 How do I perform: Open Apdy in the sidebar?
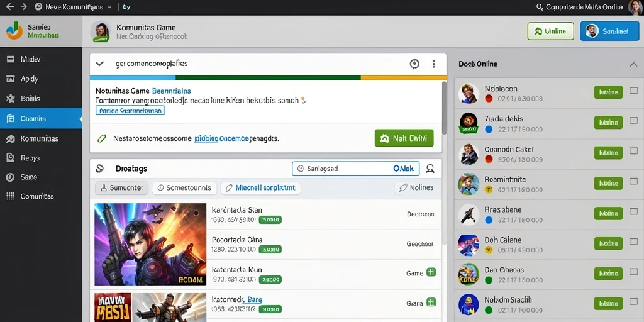[x=41, y=79]
